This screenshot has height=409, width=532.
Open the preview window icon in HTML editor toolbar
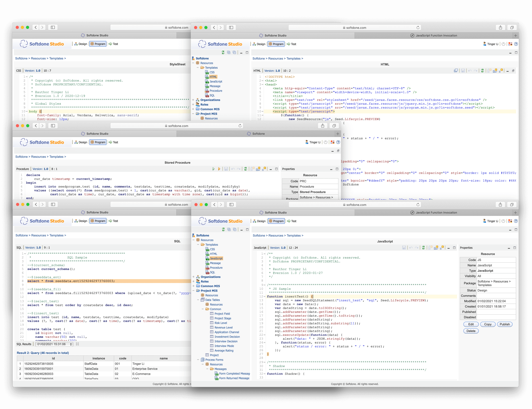456,71
